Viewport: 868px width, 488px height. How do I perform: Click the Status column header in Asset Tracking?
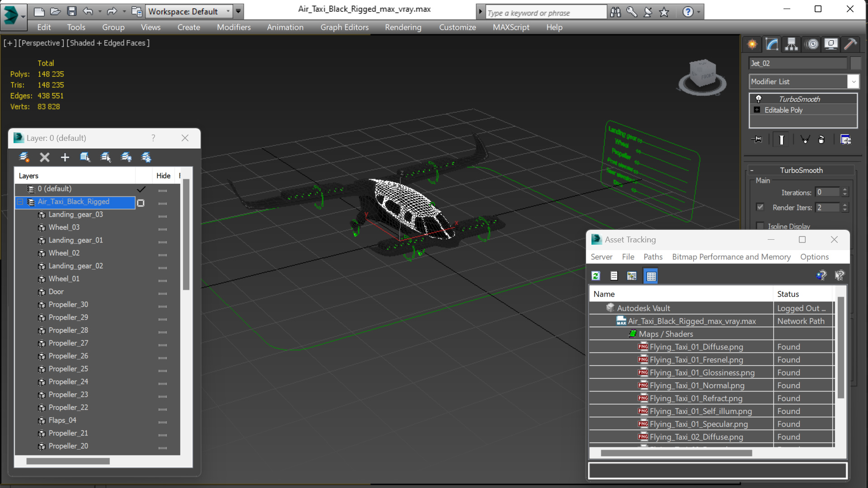[802, 294]
